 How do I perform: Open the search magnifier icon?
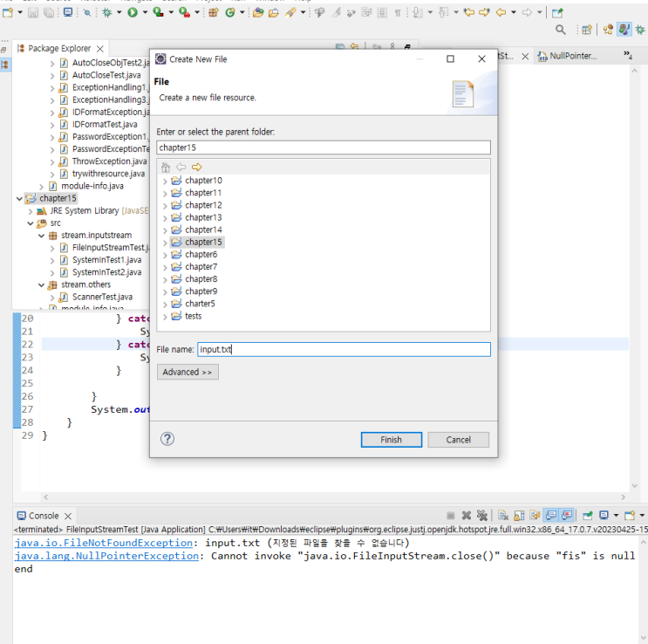coord(561,30)
